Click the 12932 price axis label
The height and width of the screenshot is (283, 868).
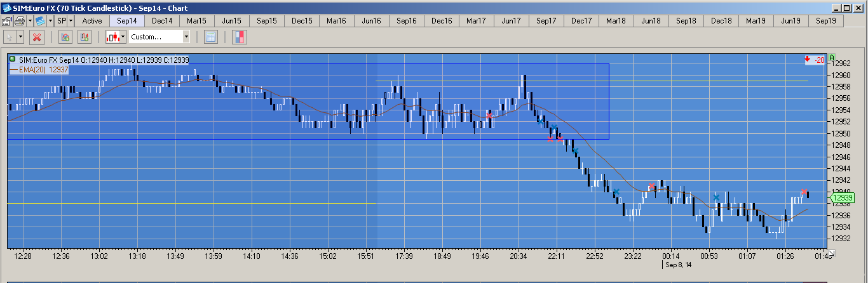(x=842, y=239)
